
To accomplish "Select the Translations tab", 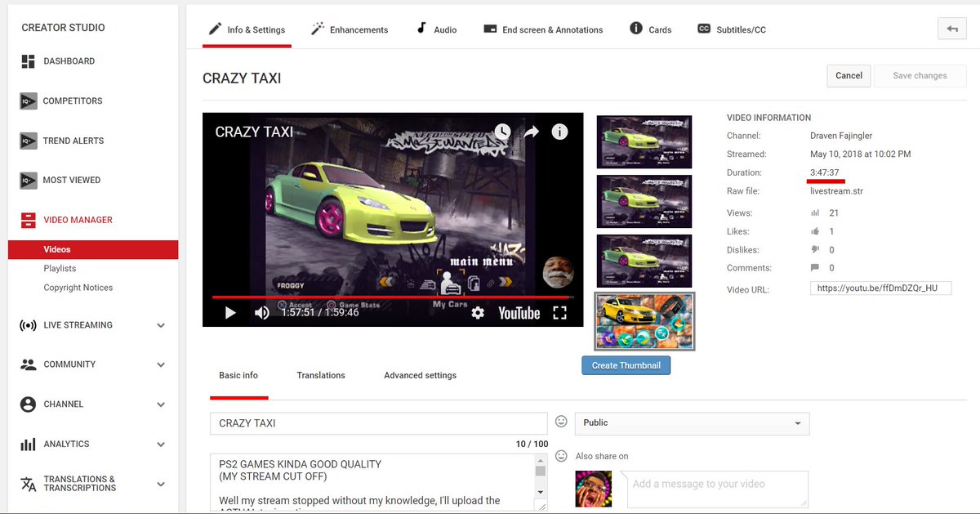I will click(321, 376).
